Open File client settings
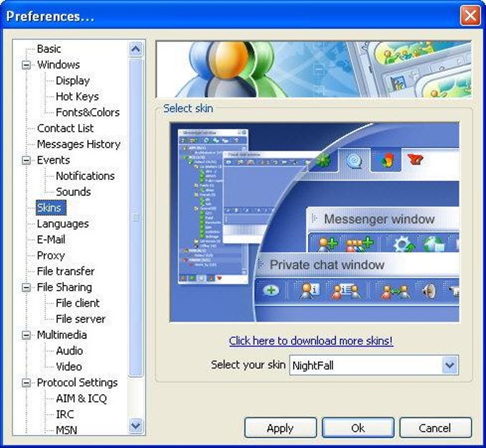This screenshot has height=448, width=486. 77,303
